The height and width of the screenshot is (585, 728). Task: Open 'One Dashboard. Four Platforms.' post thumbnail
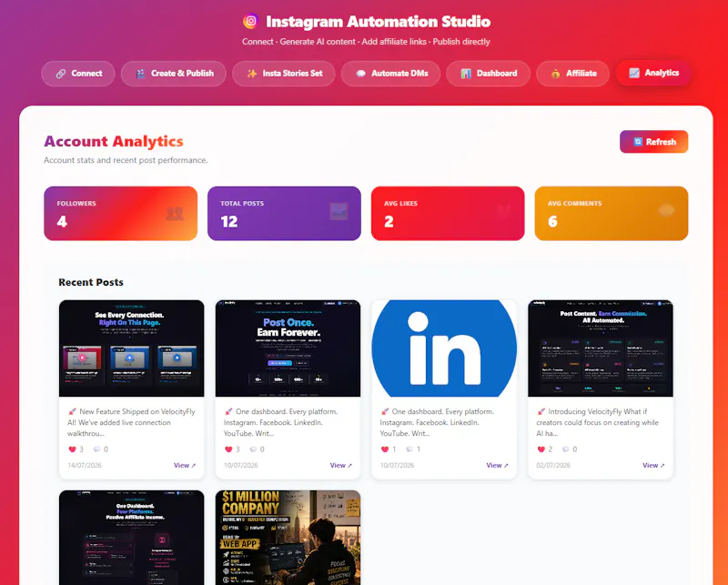pos(131,538)
